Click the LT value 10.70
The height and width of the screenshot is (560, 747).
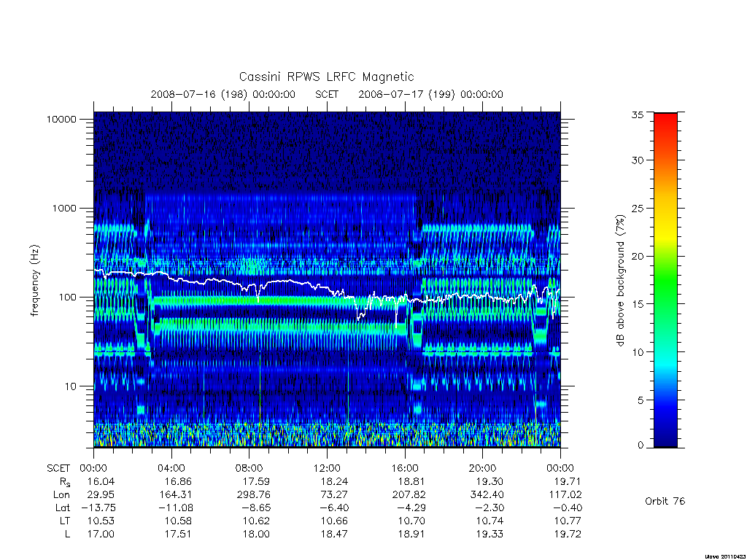[411, 521]
